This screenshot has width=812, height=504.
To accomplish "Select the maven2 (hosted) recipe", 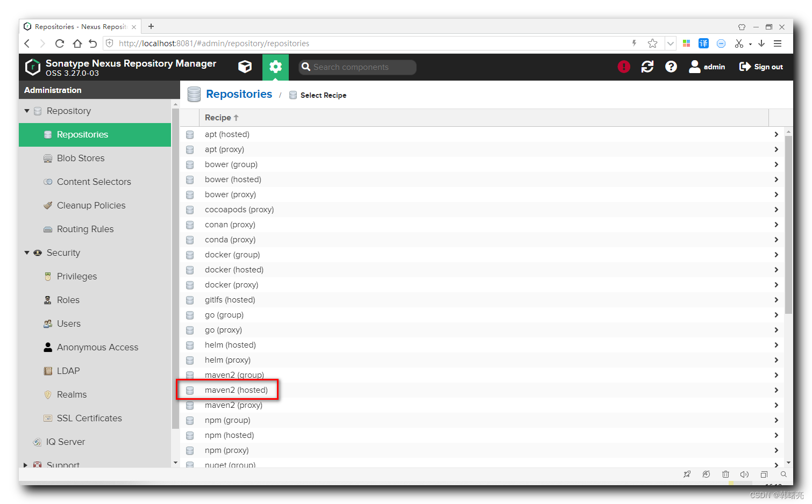I will coord(482,390).
